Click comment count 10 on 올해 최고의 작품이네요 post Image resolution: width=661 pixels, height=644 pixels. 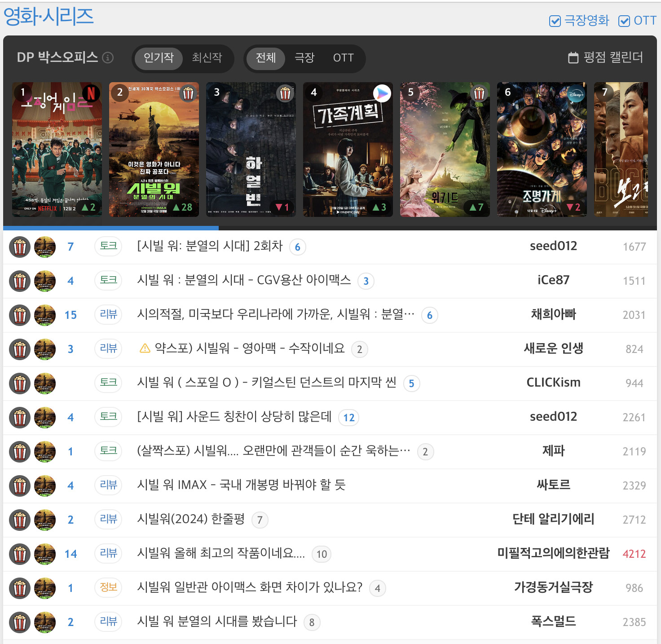[x=322, y=554]
